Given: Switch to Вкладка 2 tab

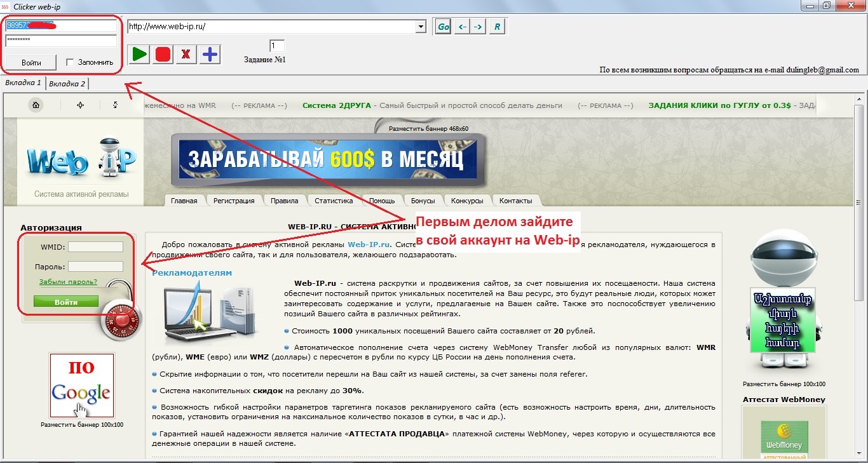Looking at the screenshot, I should click(67, 83).
